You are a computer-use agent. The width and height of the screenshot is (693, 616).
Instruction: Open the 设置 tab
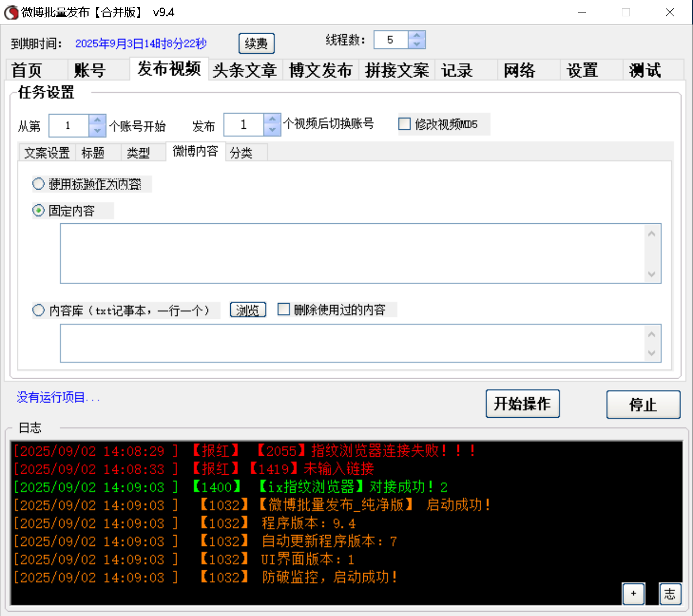pos(581,70)
